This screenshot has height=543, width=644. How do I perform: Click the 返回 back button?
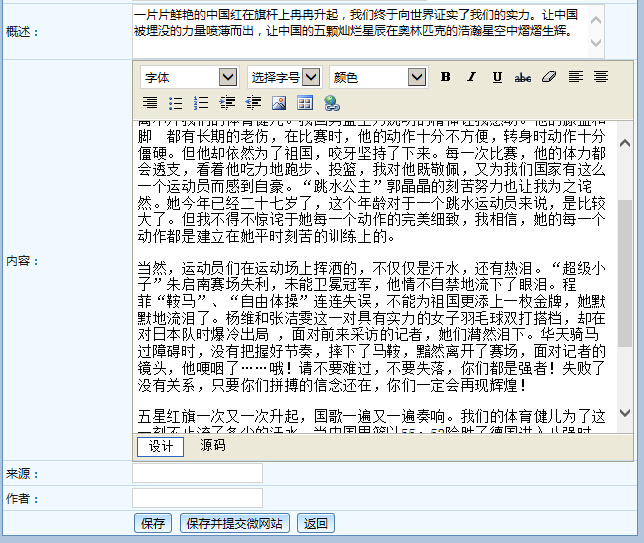(316, 523)
